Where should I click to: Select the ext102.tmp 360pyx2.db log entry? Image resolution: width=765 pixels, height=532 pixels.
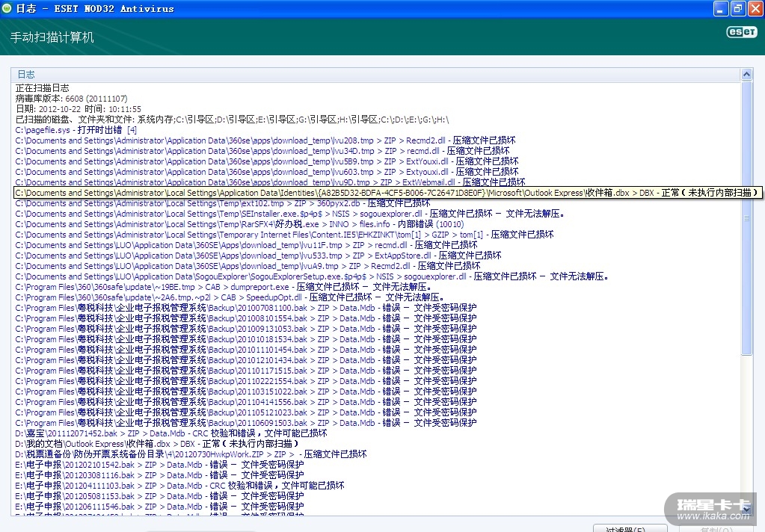pos(223,203)
